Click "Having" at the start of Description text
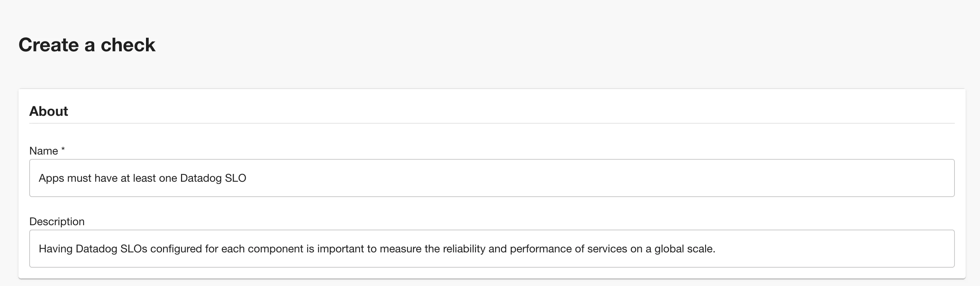 (55, 249)
